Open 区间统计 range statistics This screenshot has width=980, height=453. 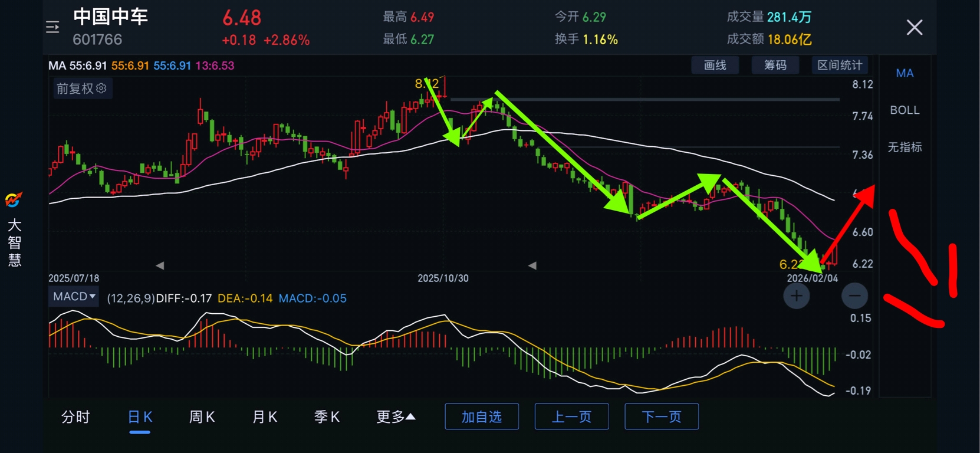840,65
